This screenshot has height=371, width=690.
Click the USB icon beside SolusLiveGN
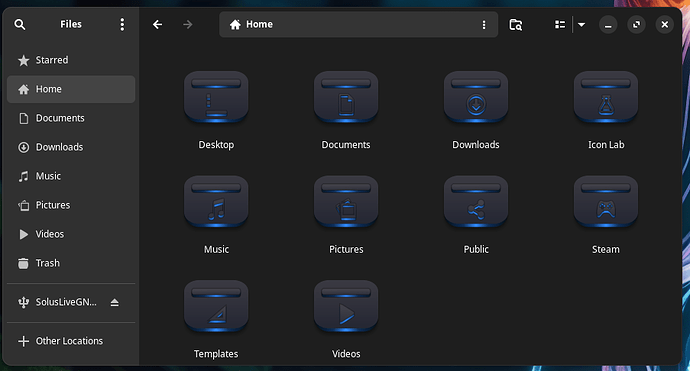[23, 303]
